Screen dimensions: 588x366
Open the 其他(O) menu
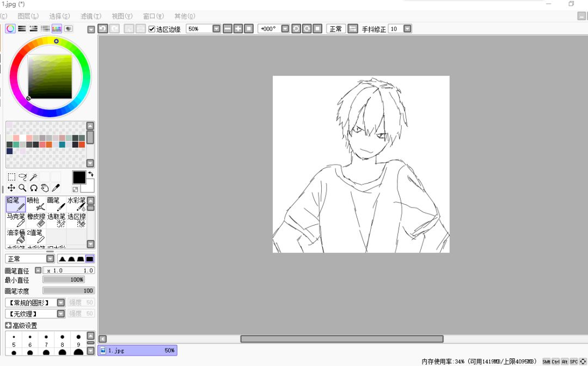pyautogui.click(x=185, y=16)
